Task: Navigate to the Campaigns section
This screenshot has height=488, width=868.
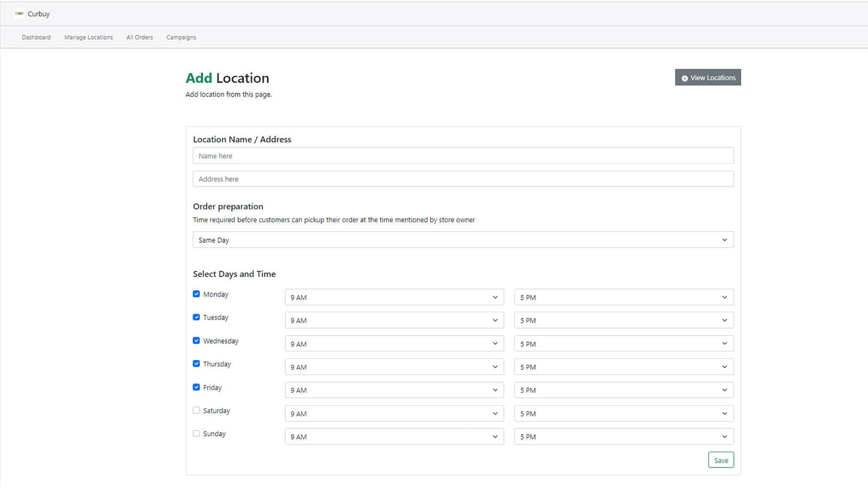Action: 181,37
